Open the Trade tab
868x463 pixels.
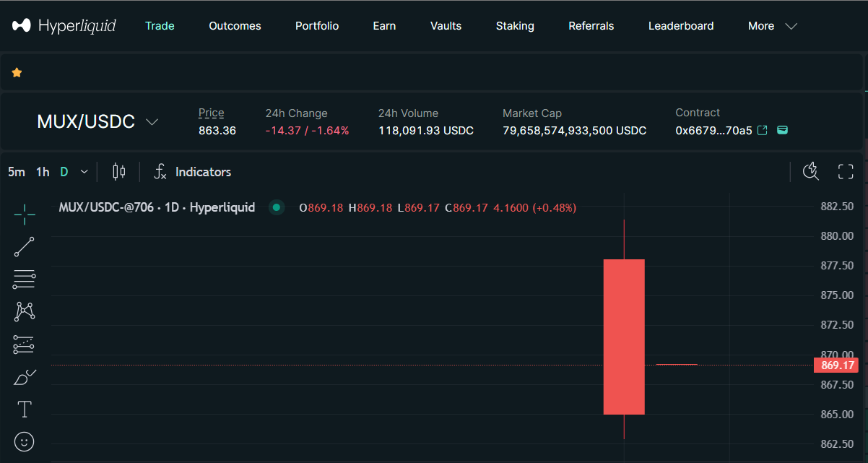pos(160,26)
